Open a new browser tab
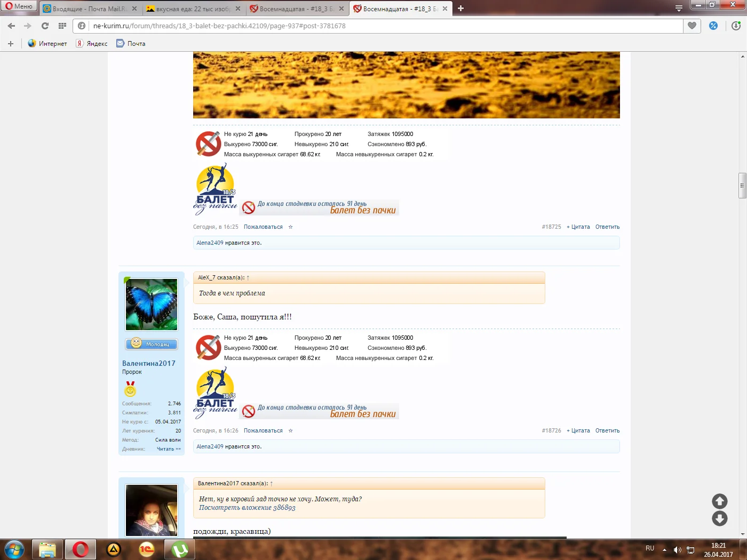The height and width of the screenshot is (560, 747). coord(460,9)
